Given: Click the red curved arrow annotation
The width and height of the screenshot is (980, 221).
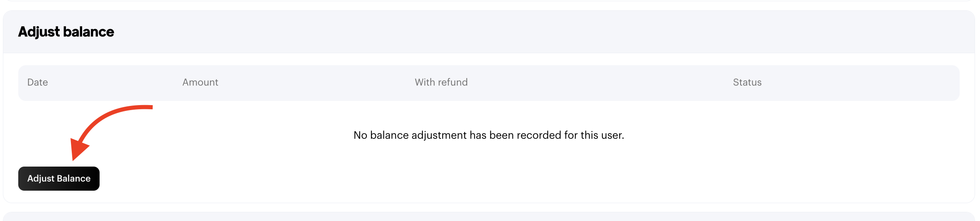Looking at the screenshot, I should [104, 120].
